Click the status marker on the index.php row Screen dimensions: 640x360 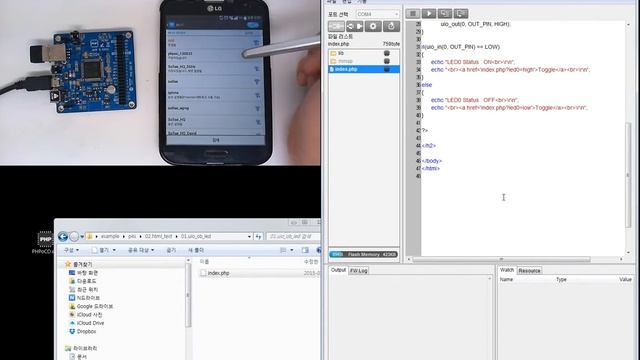tap(387, 69)
